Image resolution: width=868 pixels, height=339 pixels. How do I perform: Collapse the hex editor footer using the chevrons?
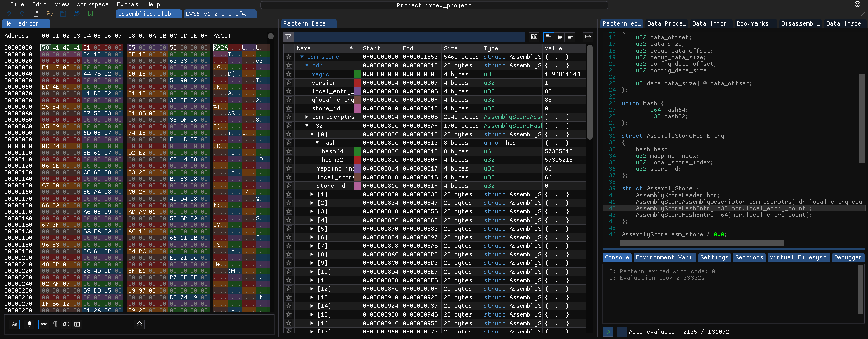tap(139, 324)
